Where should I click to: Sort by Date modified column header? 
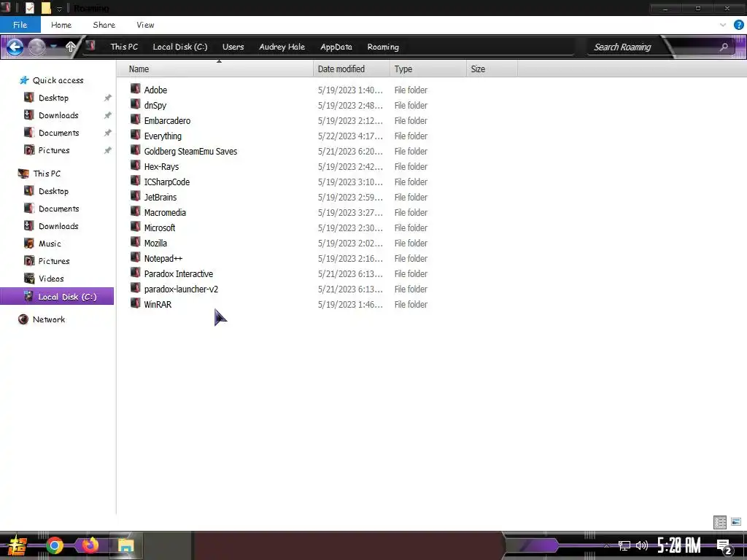click(x=352, y=69)
